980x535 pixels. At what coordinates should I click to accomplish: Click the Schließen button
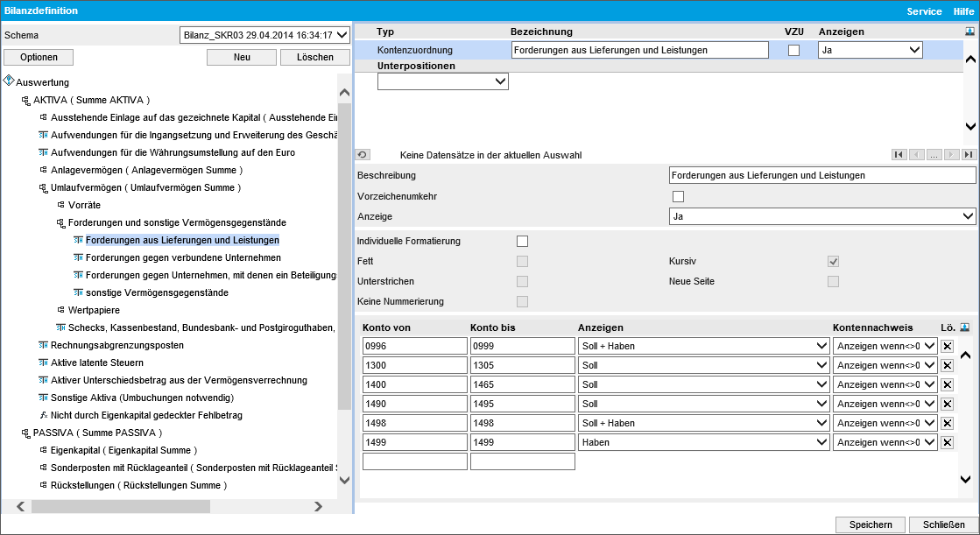[944, 524]
